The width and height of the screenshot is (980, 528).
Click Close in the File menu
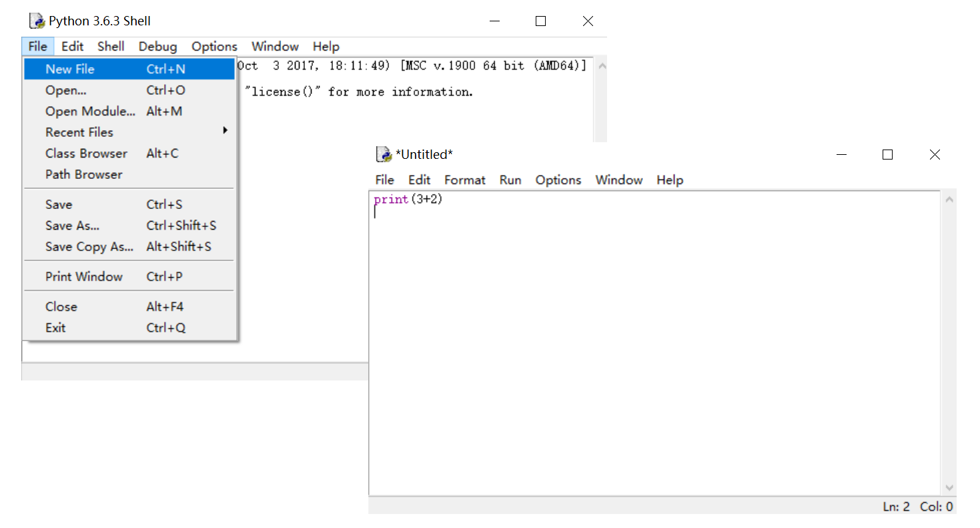click(x=129, y=307)
